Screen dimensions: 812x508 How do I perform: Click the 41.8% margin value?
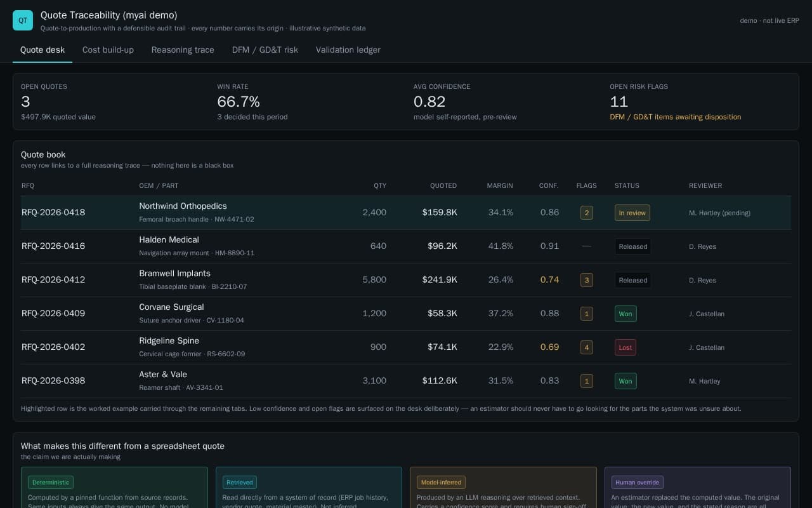point(501,246)
